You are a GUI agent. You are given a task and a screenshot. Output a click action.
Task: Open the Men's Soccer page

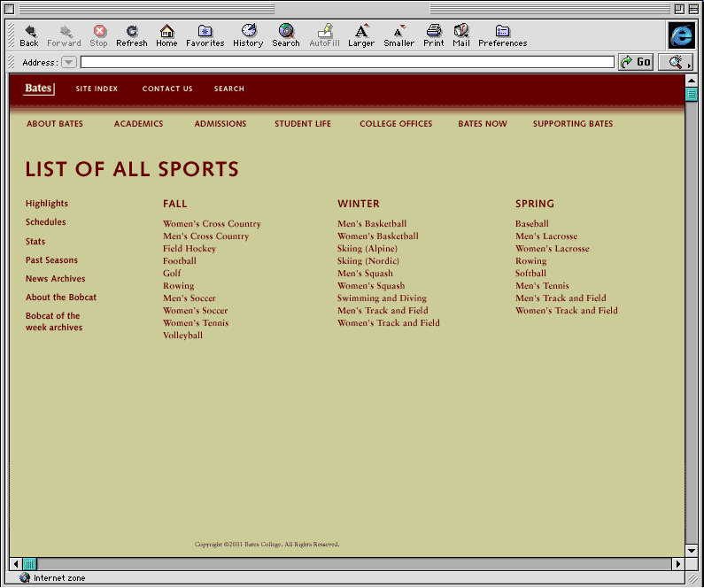[x=189, y=298]
